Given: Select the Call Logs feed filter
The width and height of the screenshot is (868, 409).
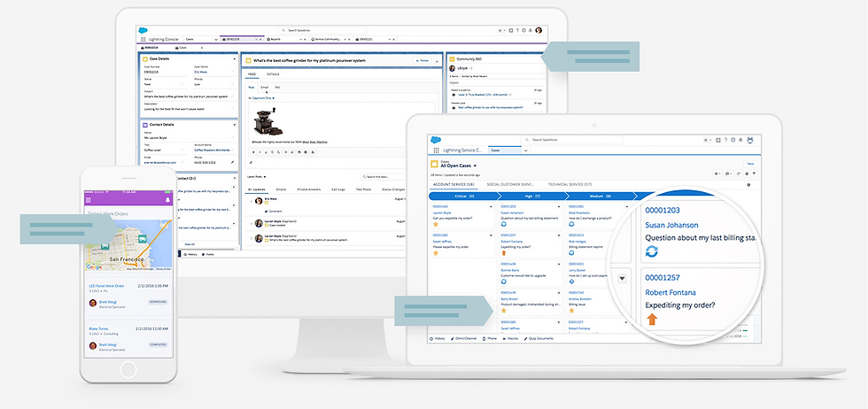Looking at the screenshot, I should point(337,189).
